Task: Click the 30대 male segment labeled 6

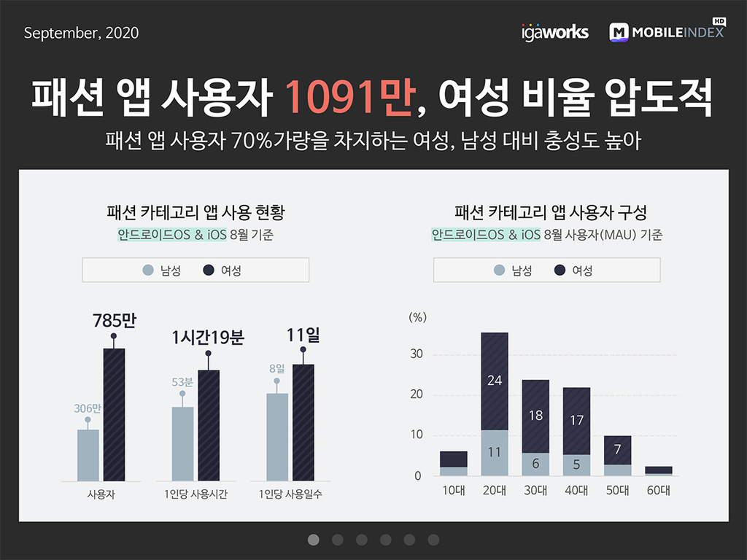Action: click(535, 464)
